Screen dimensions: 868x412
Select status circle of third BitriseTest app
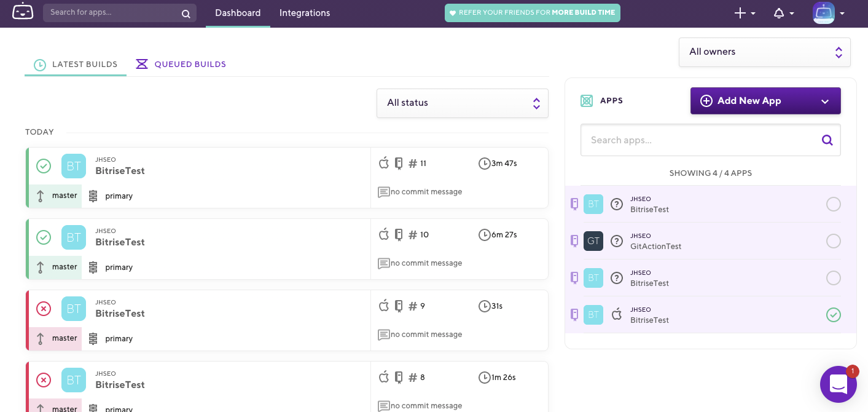[x=834, y=278]
